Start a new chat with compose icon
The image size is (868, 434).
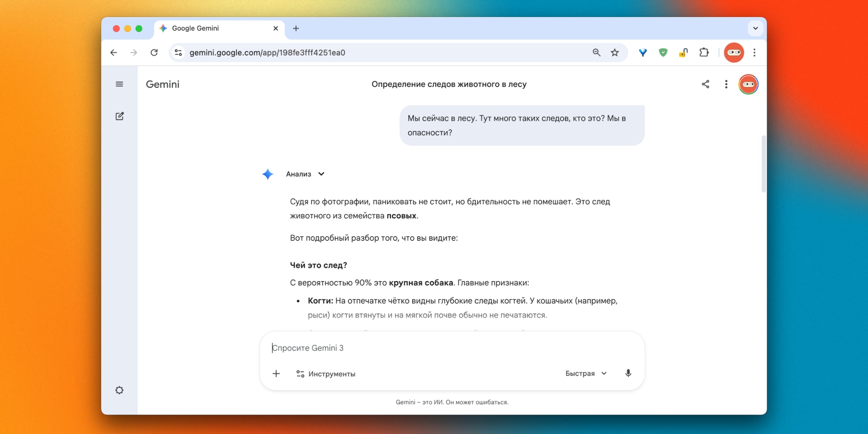coord(119,116)
